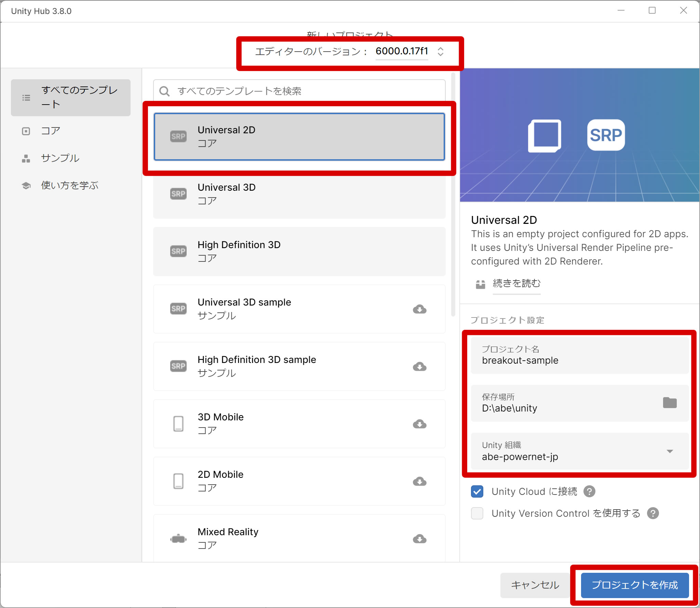Download the 3D Mobile template
700x608 pixels.
tap(419, 424)
